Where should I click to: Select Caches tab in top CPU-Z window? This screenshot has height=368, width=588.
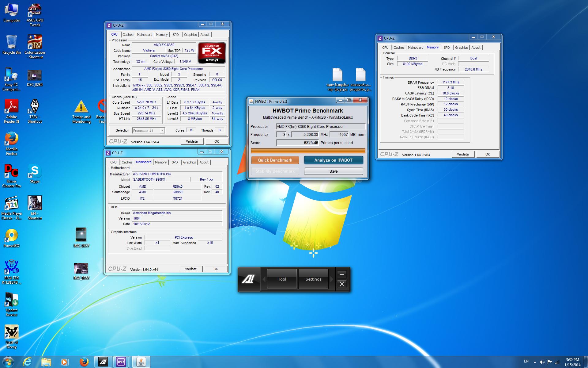pos(128,35)
